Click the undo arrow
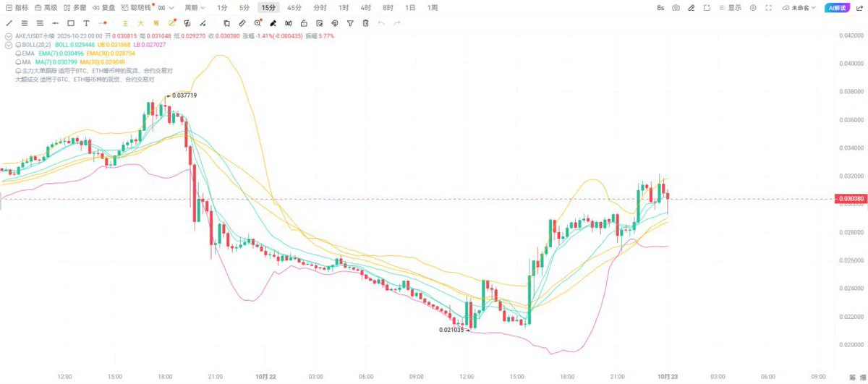 point(381,23)
